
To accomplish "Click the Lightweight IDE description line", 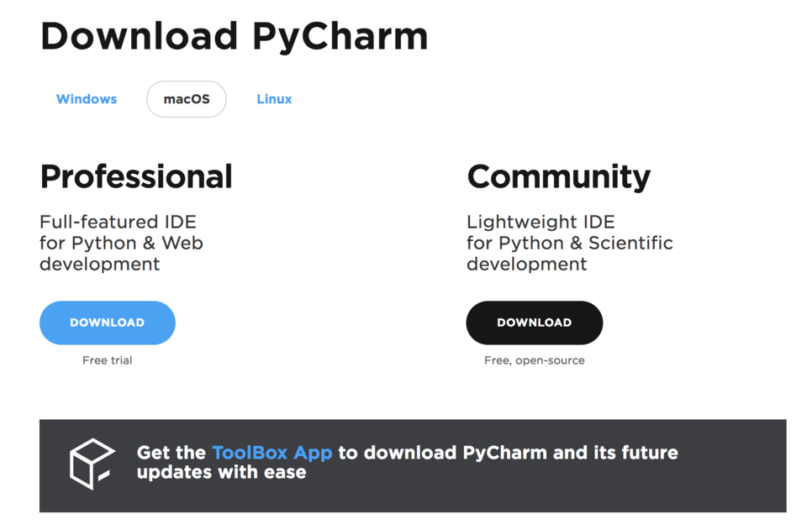I will click(540, 222).
